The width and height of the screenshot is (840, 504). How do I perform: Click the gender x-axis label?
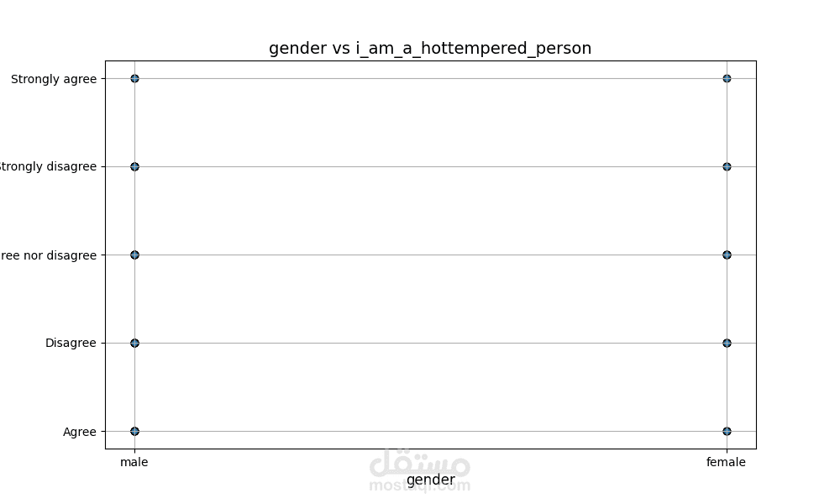(431, 480)
